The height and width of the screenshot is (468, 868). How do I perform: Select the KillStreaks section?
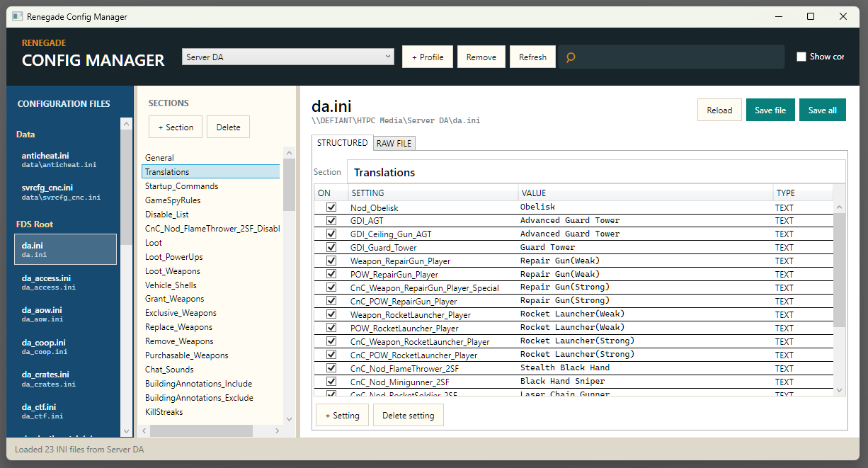211,411
